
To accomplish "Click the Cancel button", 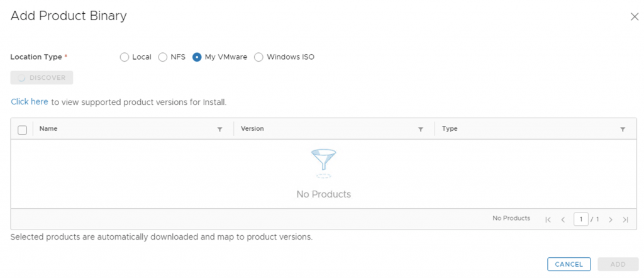I will 569,265.
